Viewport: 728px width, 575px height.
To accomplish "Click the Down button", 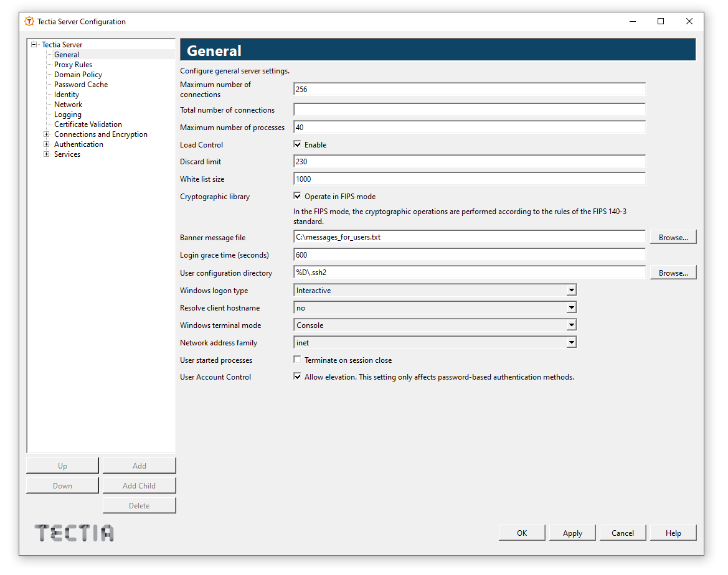I will pyautogui.click(x=62, y=485).
